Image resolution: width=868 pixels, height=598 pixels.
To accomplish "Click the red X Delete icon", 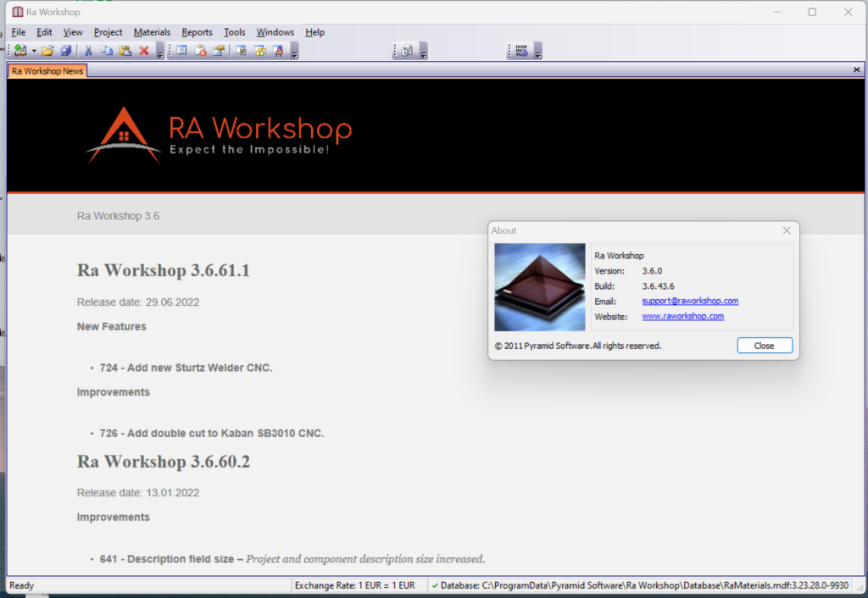I will (143, 51).
